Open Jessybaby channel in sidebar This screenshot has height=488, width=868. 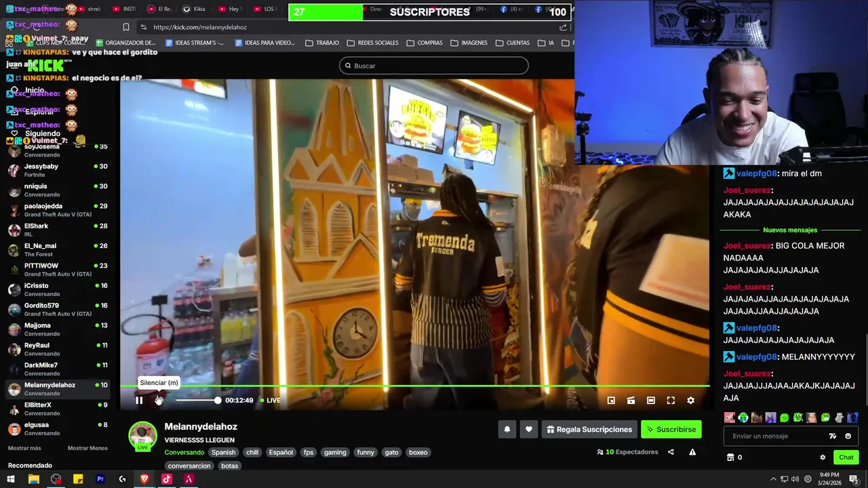point(58,170)
